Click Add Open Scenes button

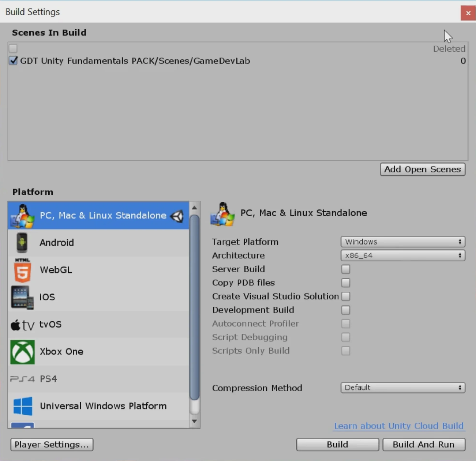(x=422, y=169)
